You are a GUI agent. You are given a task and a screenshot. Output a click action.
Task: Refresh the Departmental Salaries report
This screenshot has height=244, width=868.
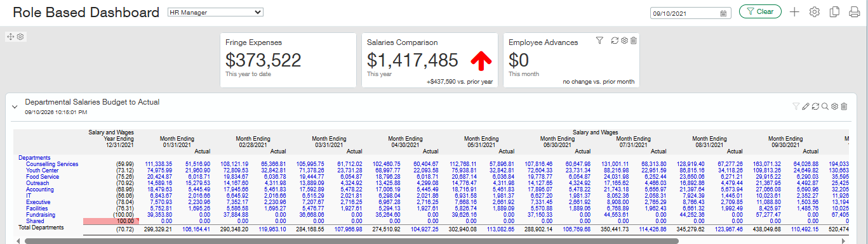815,106
